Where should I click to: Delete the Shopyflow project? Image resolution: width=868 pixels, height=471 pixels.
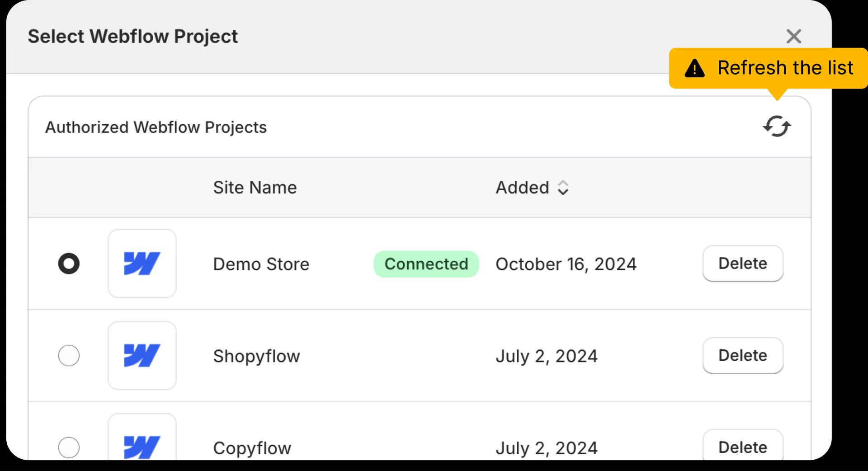click(742, 356)
